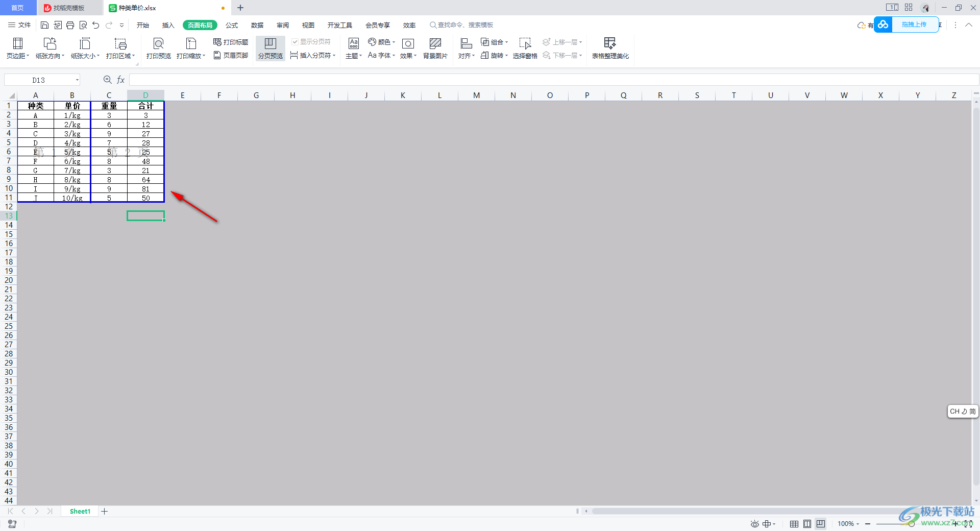Click the 背景图片 background image icon
The image size is (980, 531).
(435, 49)
